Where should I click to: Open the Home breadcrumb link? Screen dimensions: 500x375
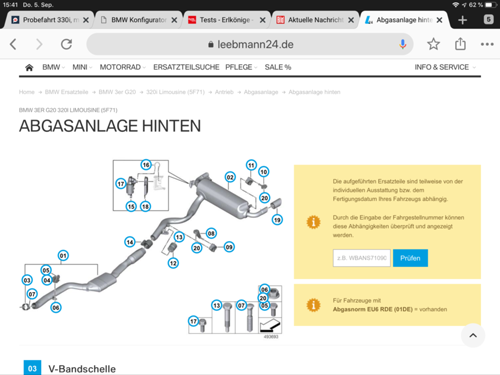click(x=27, y=92)
